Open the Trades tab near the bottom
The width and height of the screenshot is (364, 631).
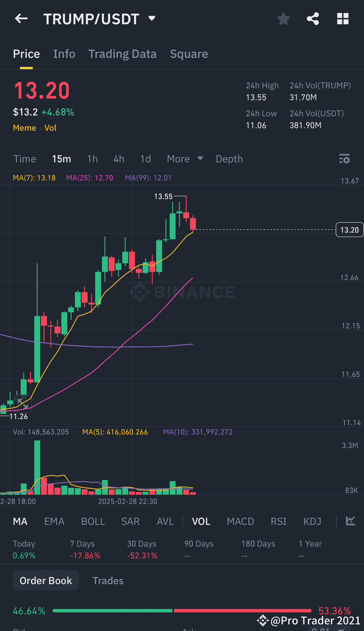coord(108,580)
